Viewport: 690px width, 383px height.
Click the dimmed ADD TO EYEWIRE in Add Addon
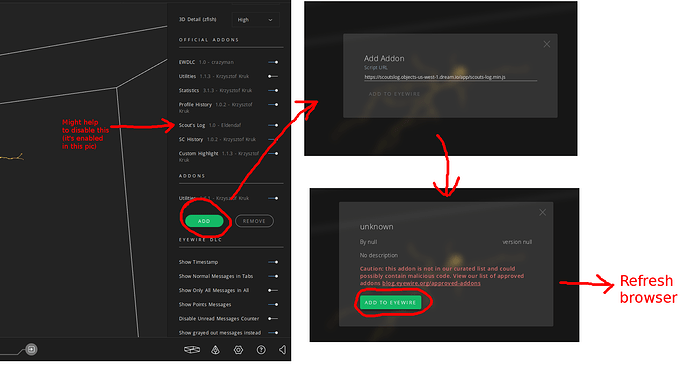(394, 94)
